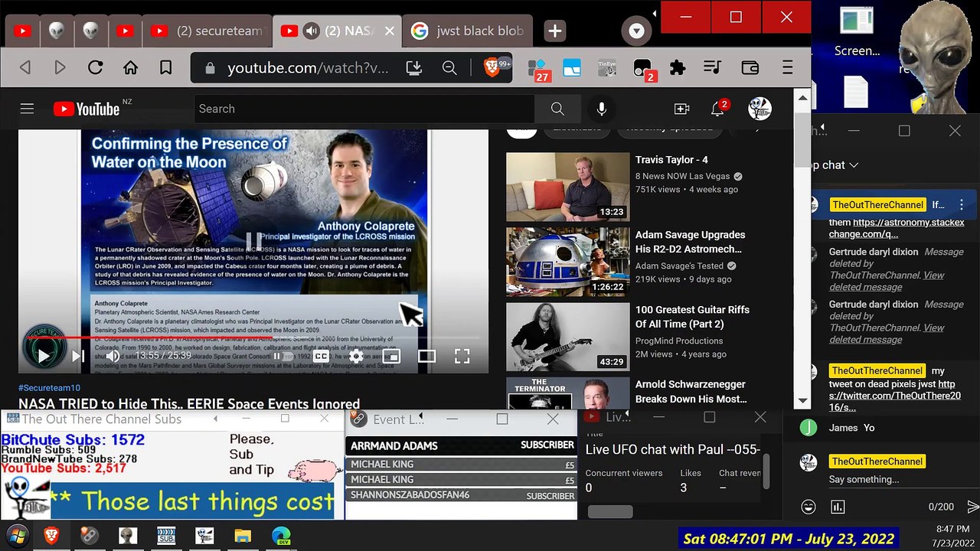Open the chat emoji picker
980x551 pixels.
[808, 507]
